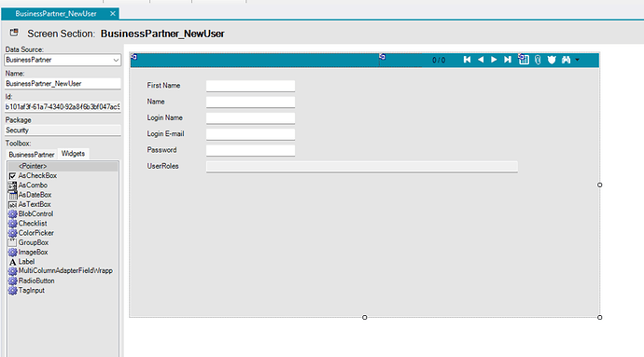The image size is (644, 357).
Task: Click the Id field
Action: pyautogui.click(x=63, y=106)
